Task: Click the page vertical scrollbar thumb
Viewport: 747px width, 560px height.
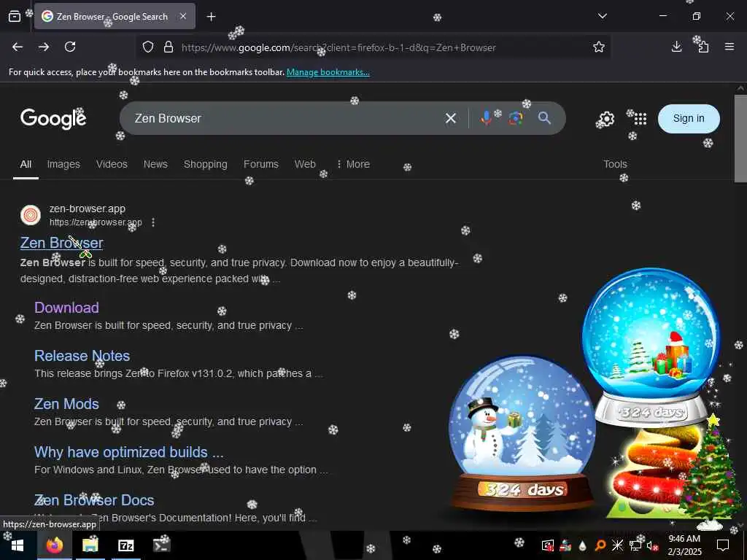Action: 740,138
